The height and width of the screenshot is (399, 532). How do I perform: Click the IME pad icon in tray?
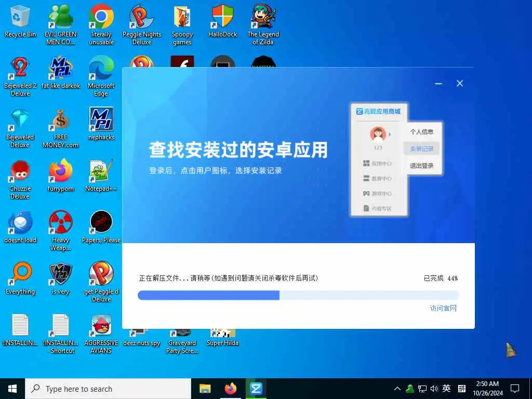462,389
